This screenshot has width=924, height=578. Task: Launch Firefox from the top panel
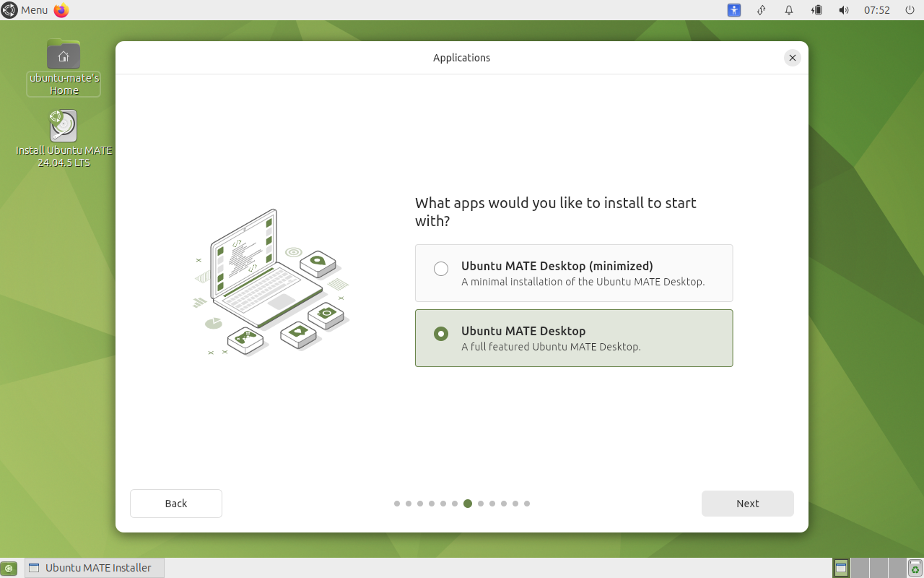[x=61, y=10]
